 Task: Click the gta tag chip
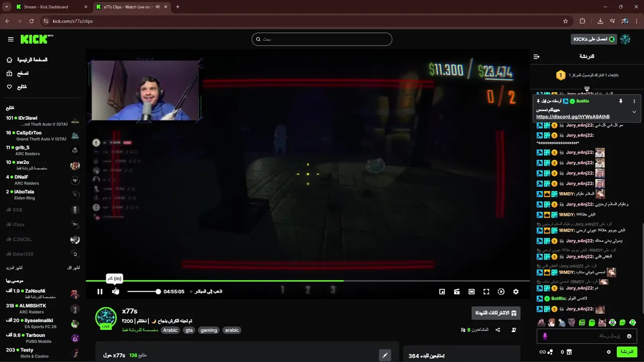189,330
